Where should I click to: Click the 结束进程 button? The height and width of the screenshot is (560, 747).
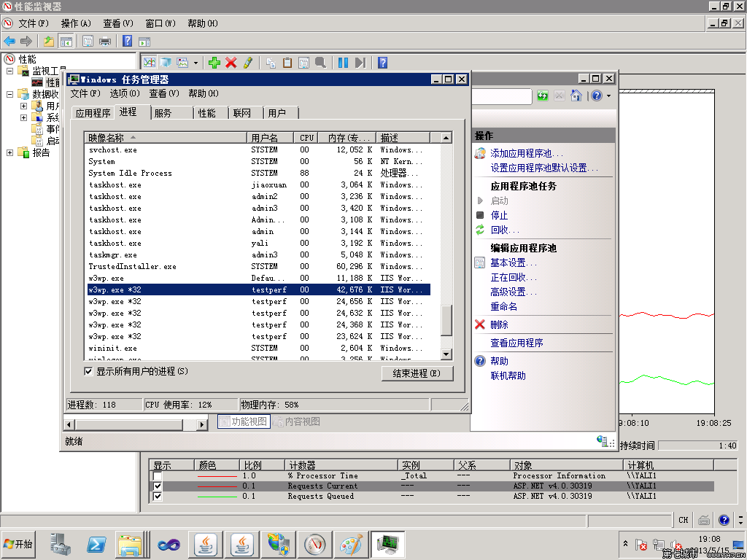[x=417, y=373]
